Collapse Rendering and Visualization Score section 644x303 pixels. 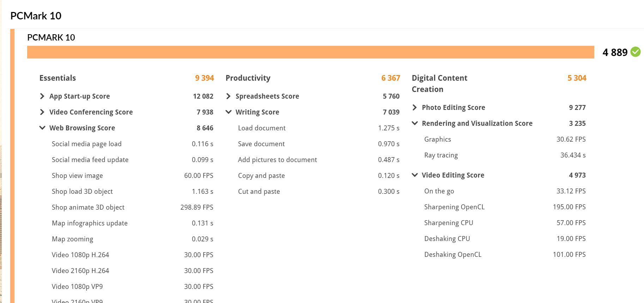[415, 123]
